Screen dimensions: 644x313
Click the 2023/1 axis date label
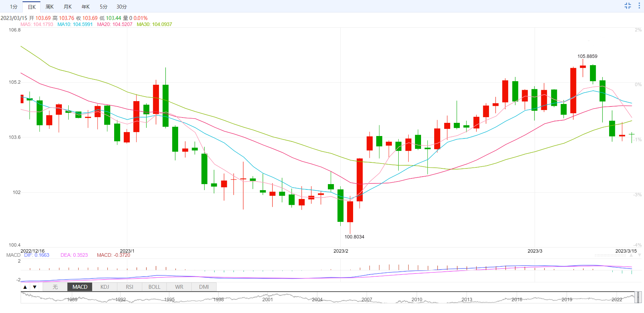[x=127, y=251]
